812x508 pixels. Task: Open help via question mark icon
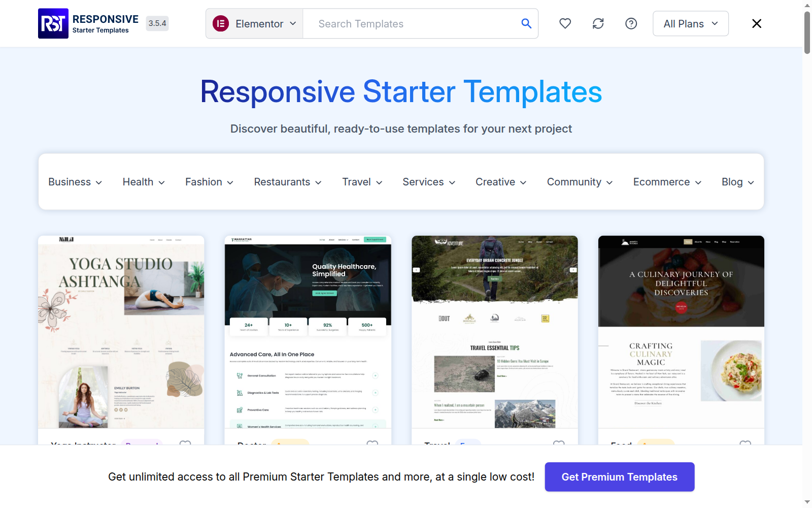[x=631, y=23]
